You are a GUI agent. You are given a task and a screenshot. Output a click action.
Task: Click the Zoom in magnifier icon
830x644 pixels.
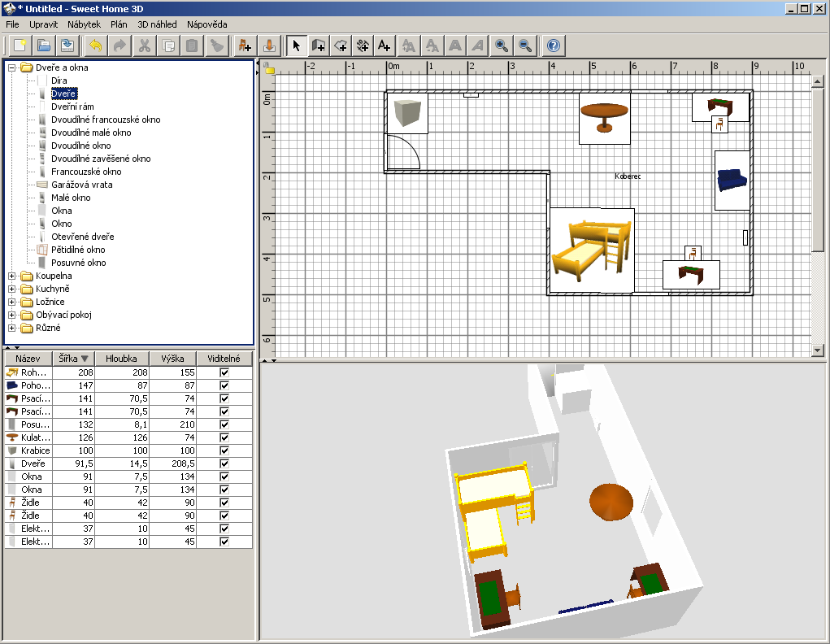click(x=502, y=46)
